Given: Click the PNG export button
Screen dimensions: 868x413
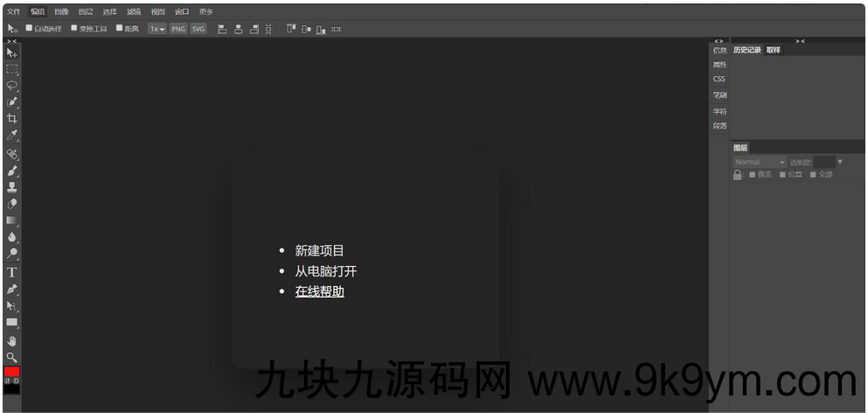Looking at the screenshot, I should pyautogui.click(x=178, y=29).
